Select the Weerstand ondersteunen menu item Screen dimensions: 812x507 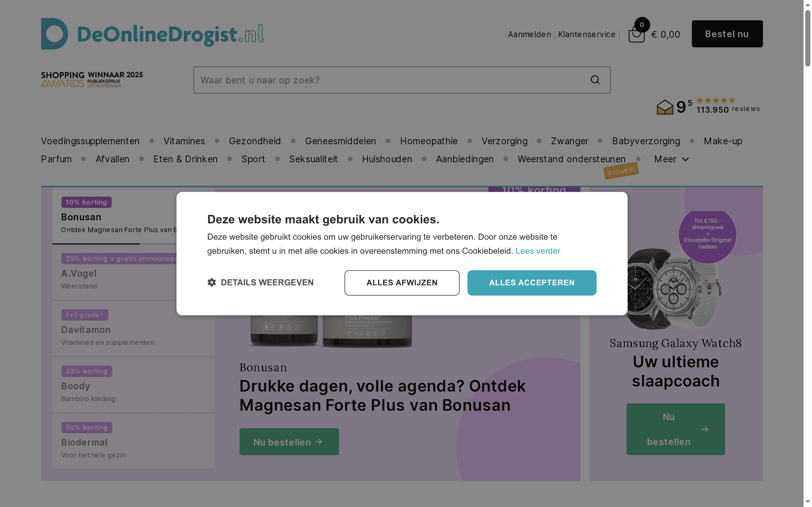[572, 159]
